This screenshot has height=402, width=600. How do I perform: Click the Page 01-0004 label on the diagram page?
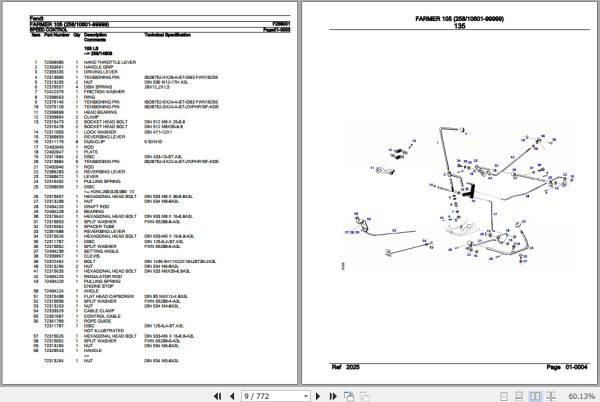567,367
